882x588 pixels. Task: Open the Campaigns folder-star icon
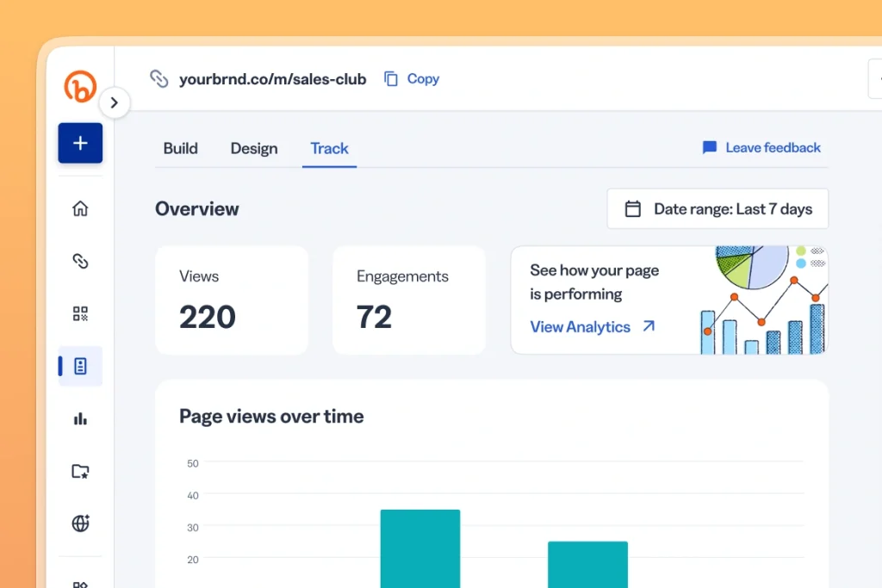point(80,471)
